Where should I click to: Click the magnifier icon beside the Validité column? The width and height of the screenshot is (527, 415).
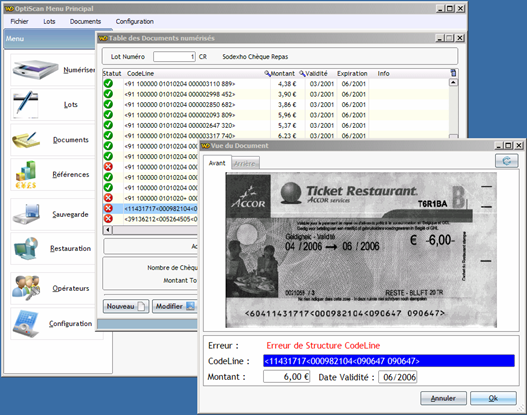(302, 73)
